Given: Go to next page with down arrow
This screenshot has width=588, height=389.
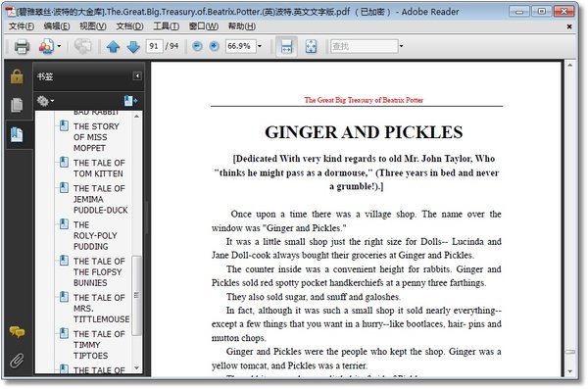Looking at the screenshot, I should pyautogui.click(x=133, y=46).
